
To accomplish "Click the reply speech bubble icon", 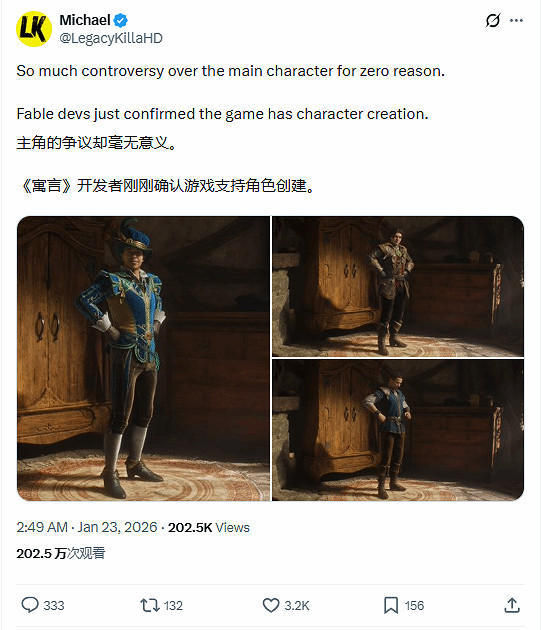I will [30, 605].
